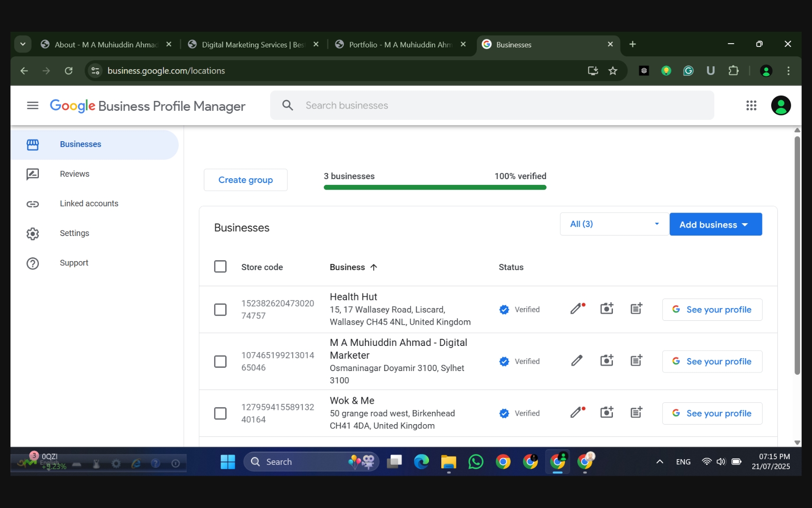Image resolution: width=812 pixels, height=508 pixels.
Task: Reload the current page
Action: (x=69, y=71)
